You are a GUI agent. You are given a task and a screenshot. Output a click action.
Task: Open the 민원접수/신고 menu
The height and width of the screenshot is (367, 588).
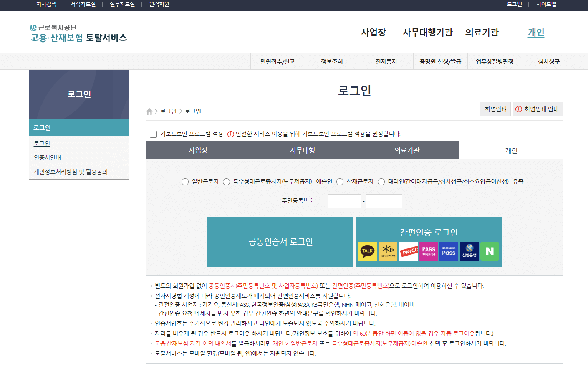(x=278, y=61)
